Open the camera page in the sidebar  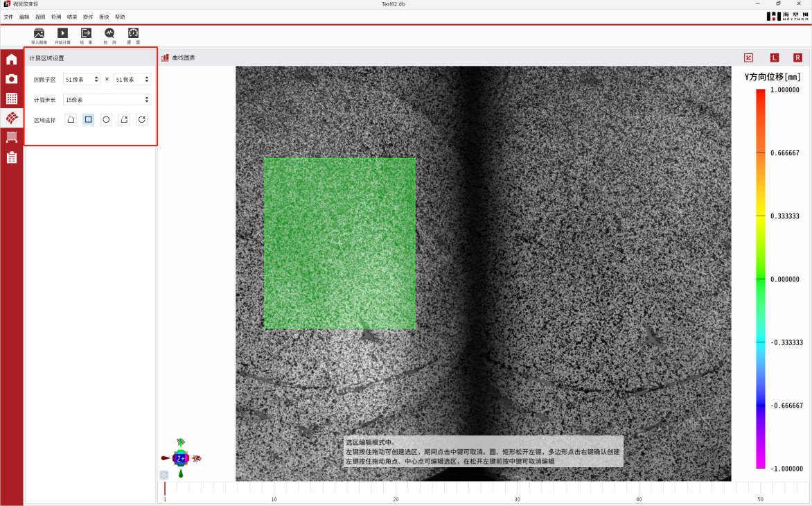tap(12, 79)
